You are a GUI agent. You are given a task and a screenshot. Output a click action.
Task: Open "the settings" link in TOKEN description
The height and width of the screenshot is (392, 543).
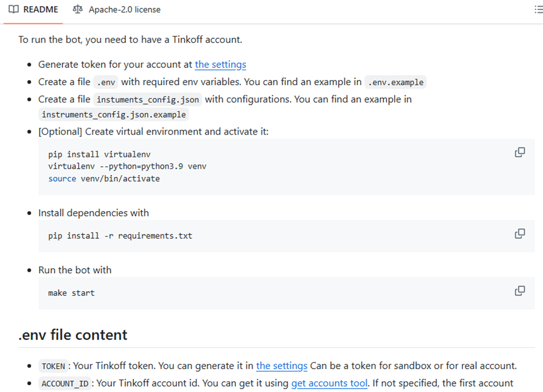[282, 366]
